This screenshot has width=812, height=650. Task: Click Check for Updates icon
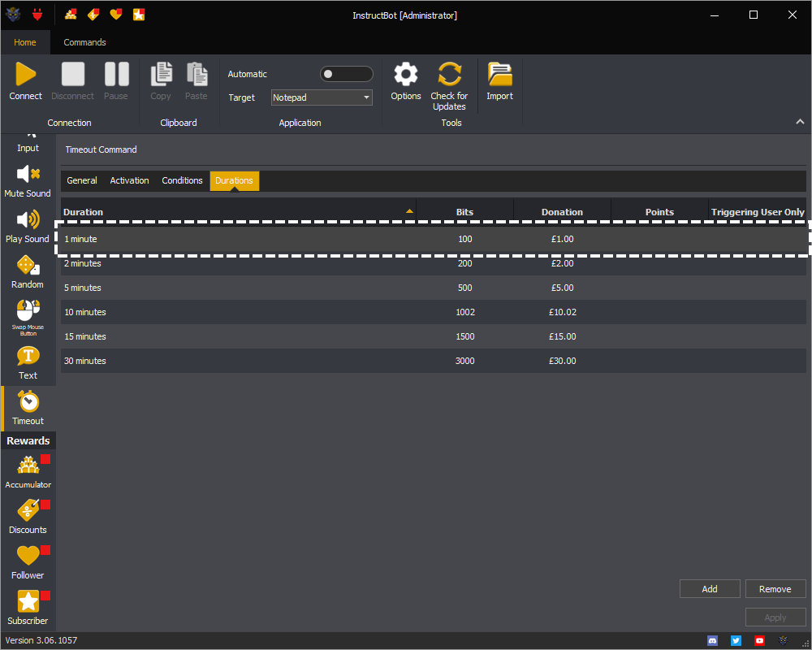tap(449, 74)
